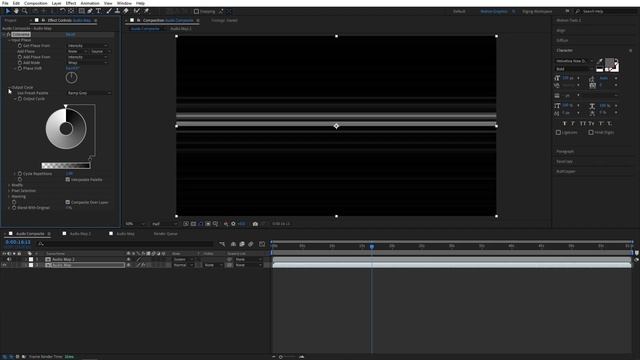Click the Output Cycle gradient wheel
This screenshot has width=640, height=360.
66,129
